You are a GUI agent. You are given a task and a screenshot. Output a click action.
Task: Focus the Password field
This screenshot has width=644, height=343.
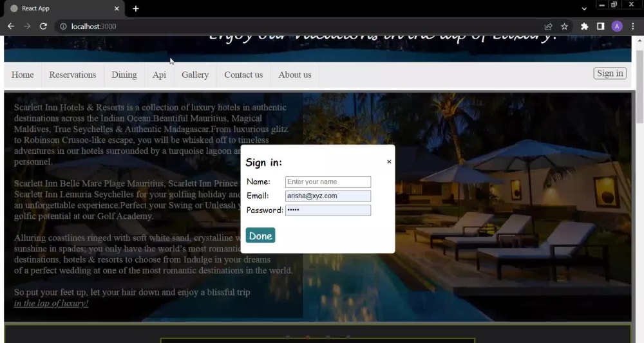328,210
